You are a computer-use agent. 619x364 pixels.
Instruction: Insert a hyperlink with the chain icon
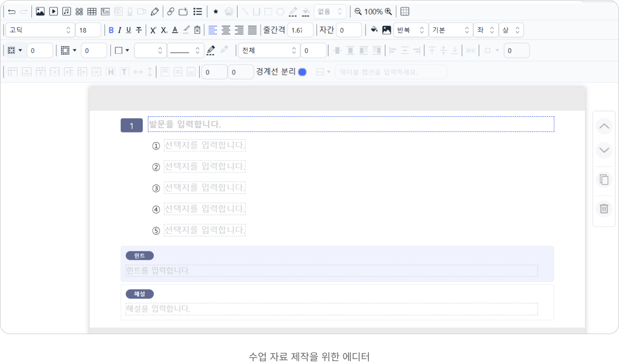(171, 11)
